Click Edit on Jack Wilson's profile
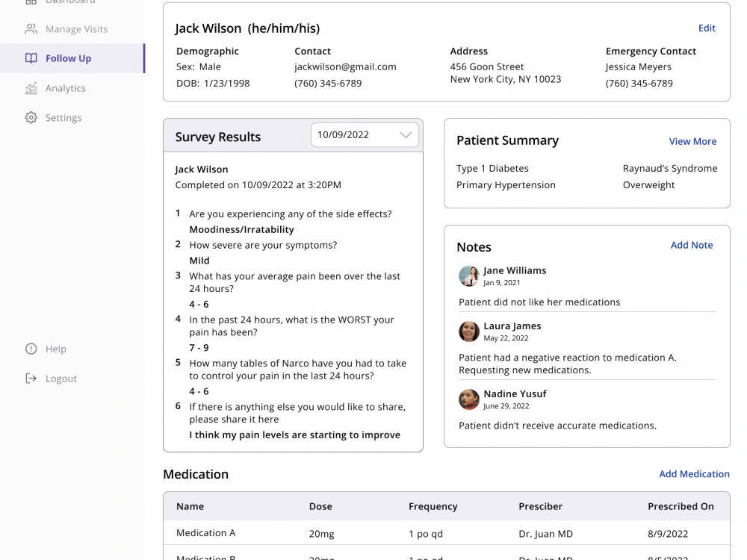This screenshot has width=747, height=560. 707,28
